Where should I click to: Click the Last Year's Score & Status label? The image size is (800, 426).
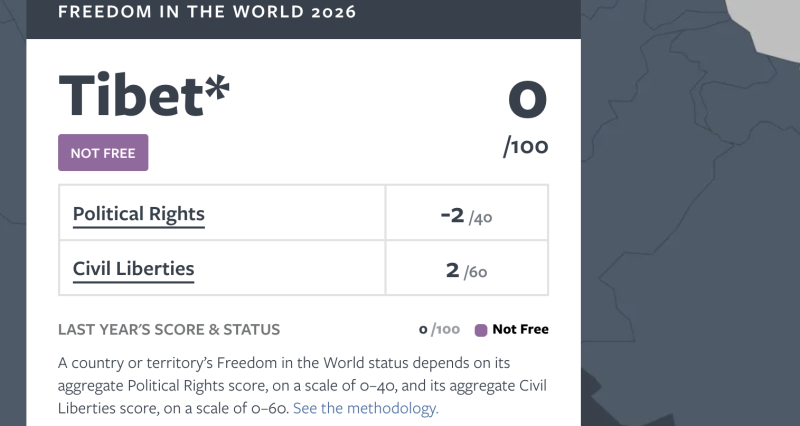point(169,329)
